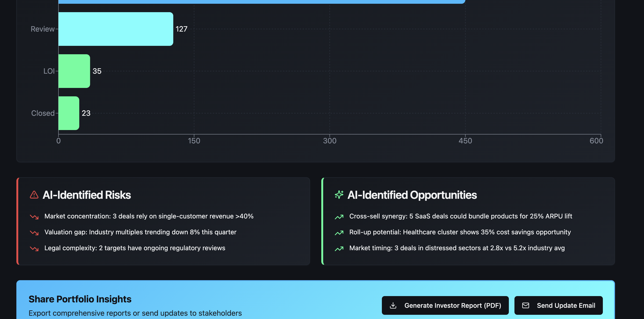Select the Legal complexity risk text
The height and width of the screenshot is (319, 644).
click(x=135, y=248)
